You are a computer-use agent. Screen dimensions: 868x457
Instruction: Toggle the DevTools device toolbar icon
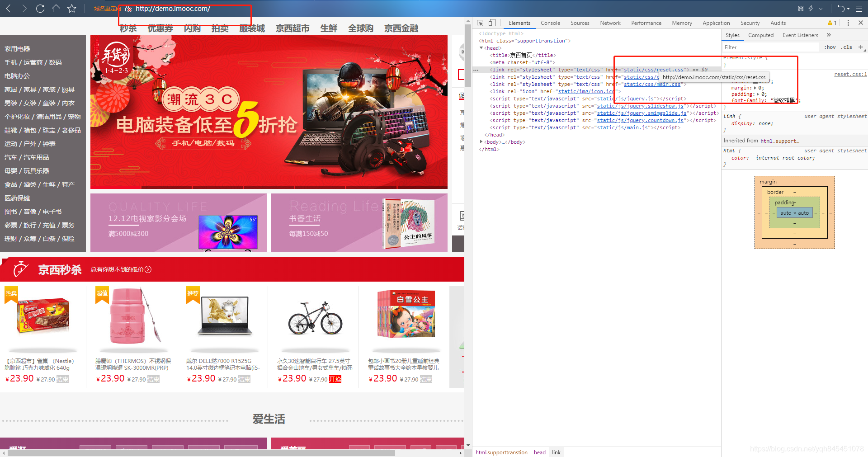tap(492, 23)
